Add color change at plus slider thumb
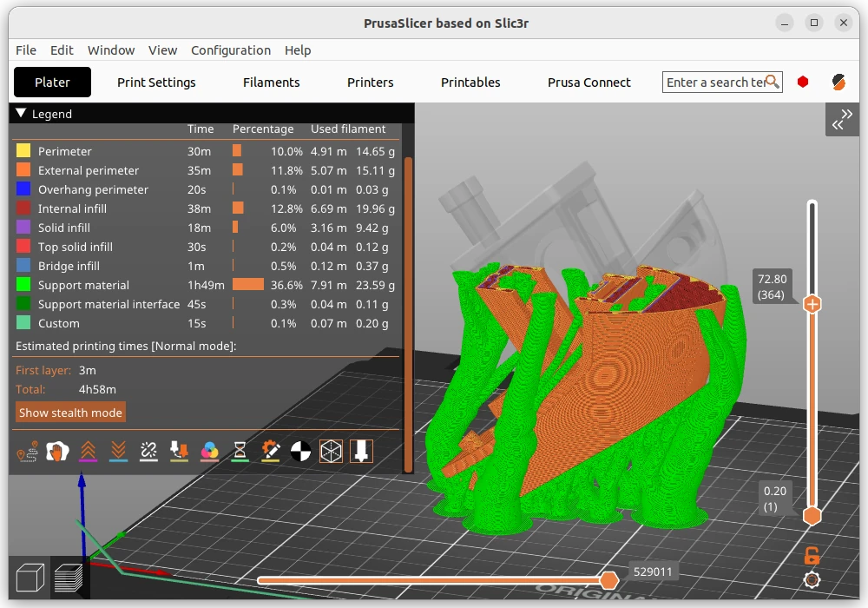The height and width of the screenshot is (608, 868). pos(812,304)
